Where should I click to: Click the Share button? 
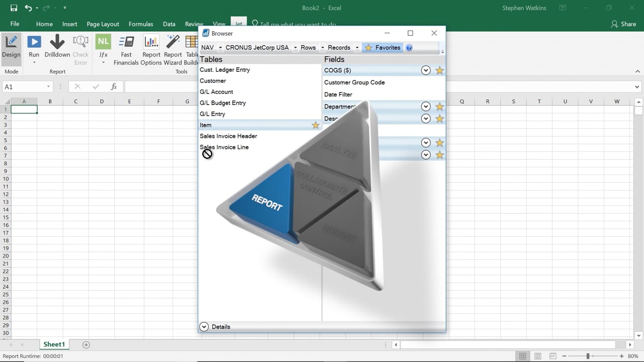tap(623, 24)
